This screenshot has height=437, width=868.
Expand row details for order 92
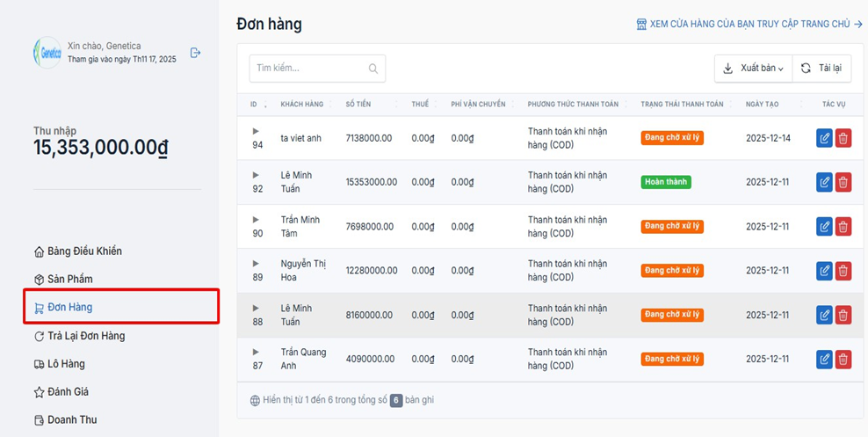[256, 175]
